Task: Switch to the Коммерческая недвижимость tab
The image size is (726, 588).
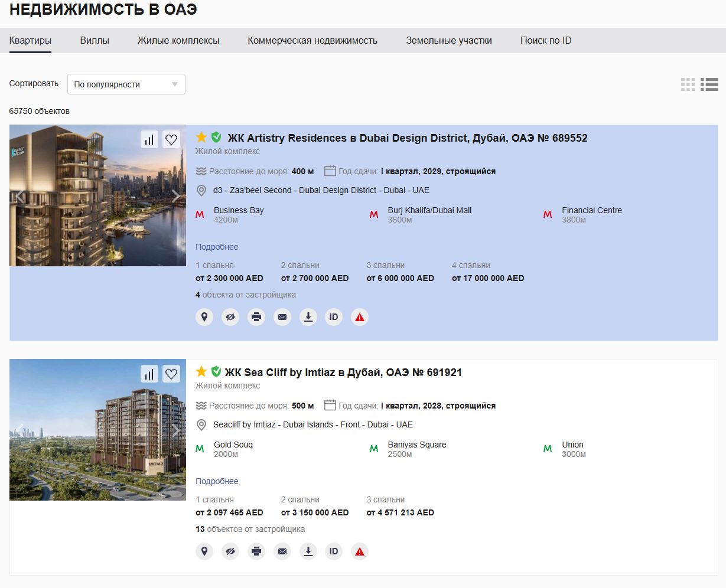Action: click(312, 40)
